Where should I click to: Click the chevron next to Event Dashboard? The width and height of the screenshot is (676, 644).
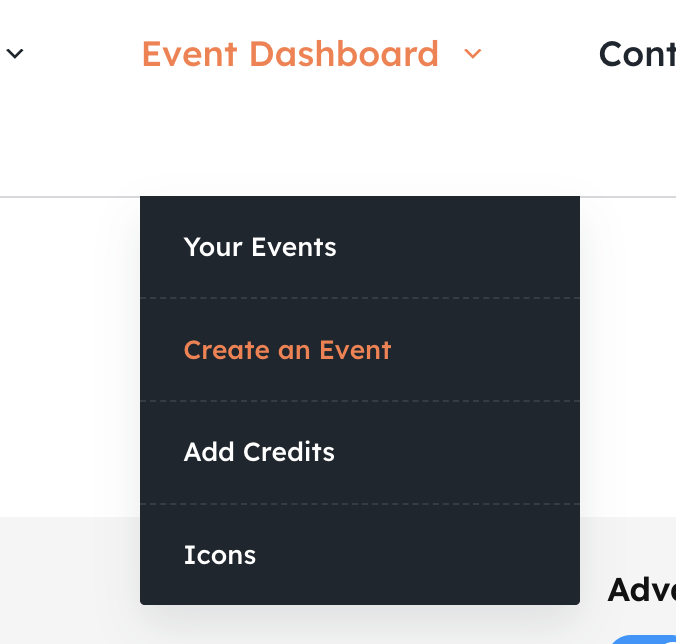pos(473,54)
